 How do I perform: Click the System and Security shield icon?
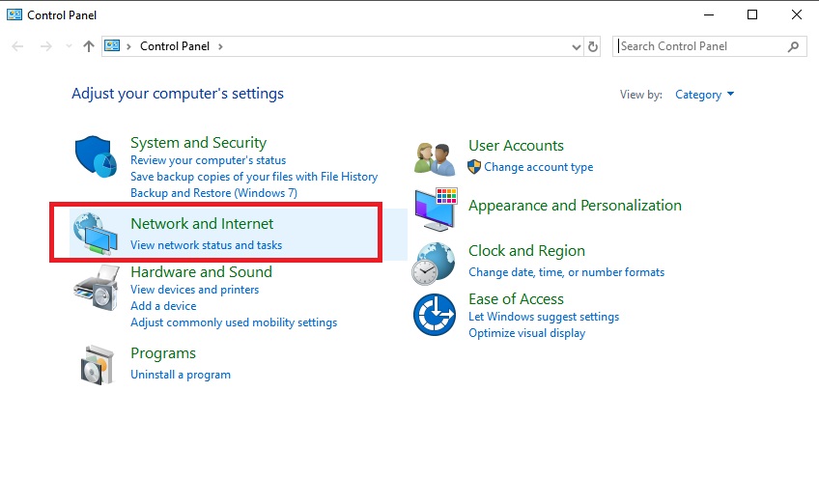[x=96, y=157]
